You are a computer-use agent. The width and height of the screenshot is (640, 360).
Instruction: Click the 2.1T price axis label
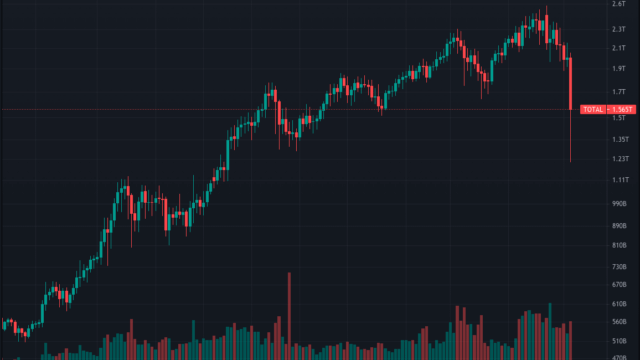[x=619, y=48]
